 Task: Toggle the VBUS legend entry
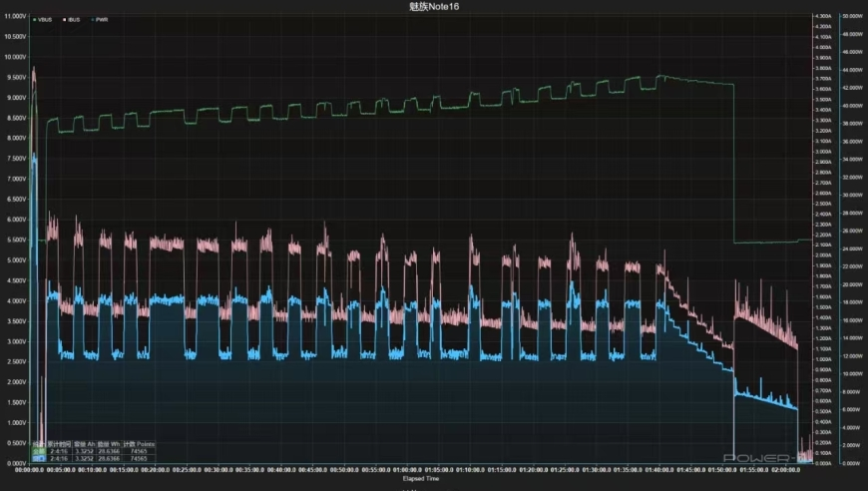46,19
